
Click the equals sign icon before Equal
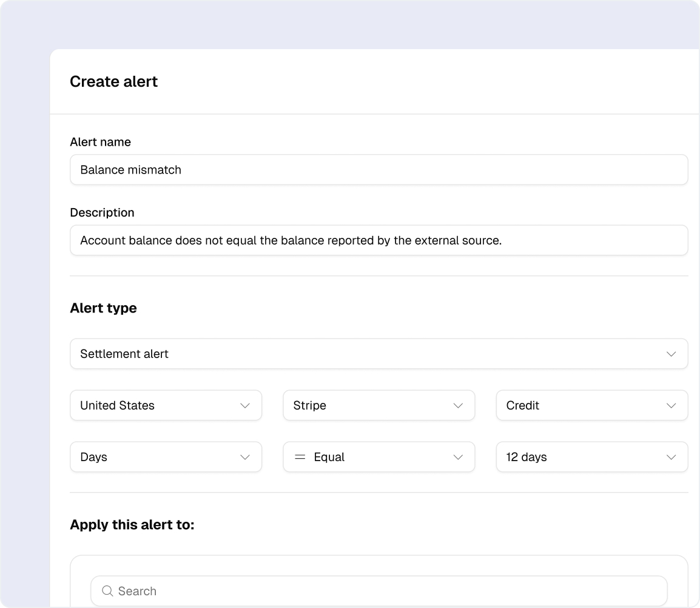[x=300, y=457]
